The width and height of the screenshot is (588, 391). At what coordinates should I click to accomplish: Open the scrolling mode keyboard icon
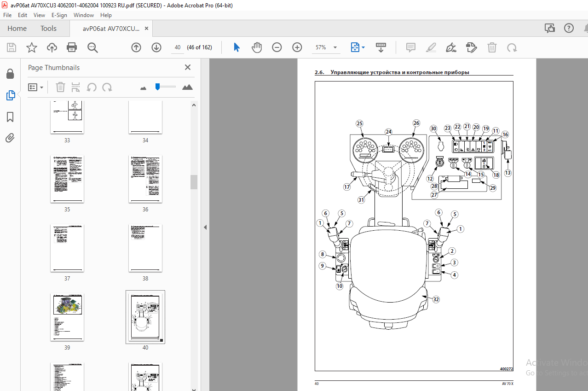[381, 47]
